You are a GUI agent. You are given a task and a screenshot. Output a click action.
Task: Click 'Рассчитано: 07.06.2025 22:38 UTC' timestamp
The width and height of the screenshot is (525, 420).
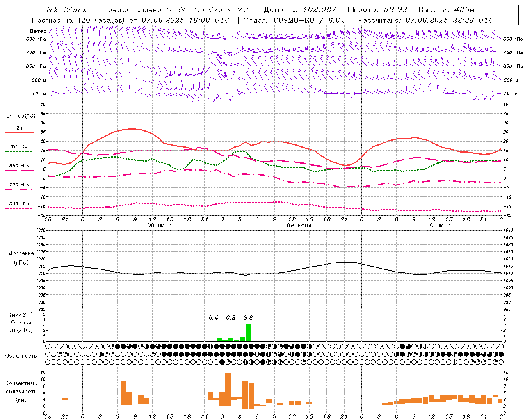pos(426,20)
